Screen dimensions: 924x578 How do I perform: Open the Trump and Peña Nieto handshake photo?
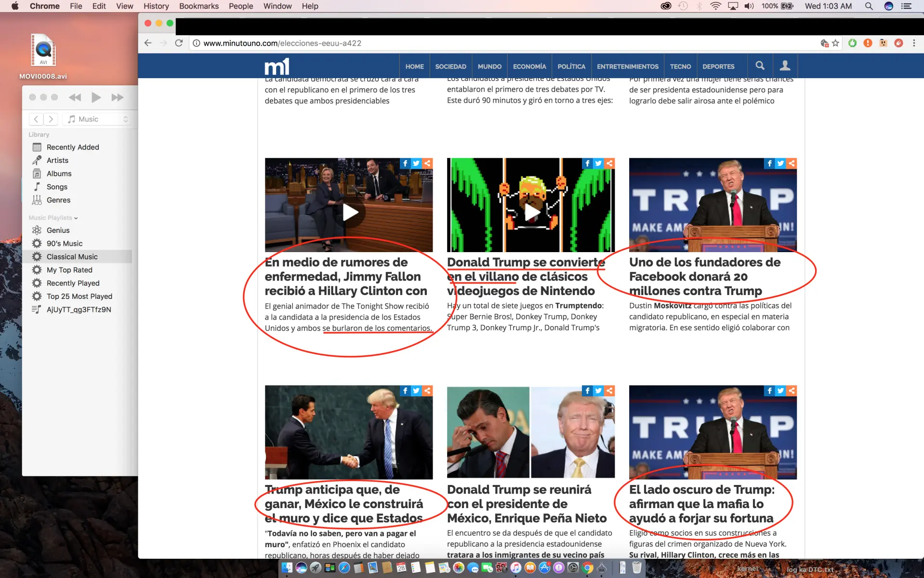click(x=349, y=432)
